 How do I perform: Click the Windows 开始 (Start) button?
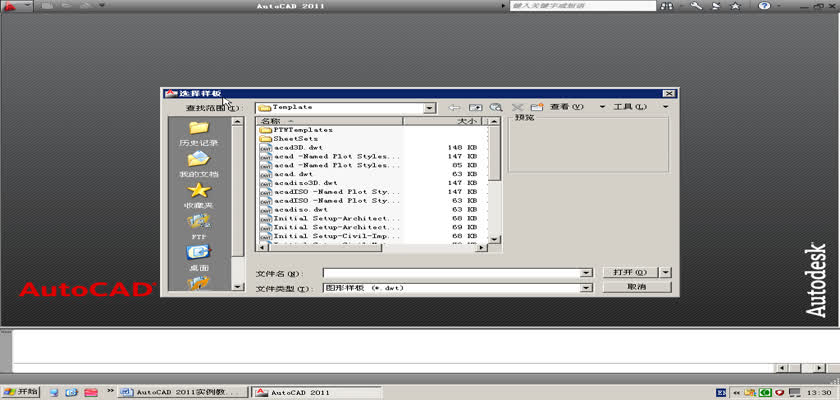[x=21, y=392]
